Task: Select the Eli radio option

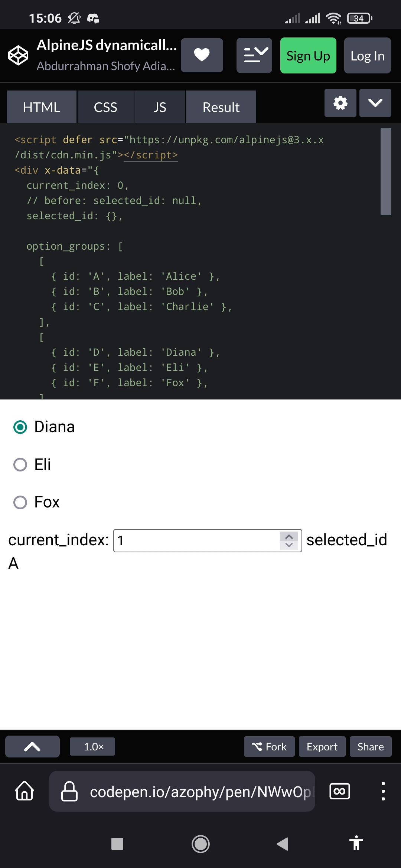Action: 21,464
